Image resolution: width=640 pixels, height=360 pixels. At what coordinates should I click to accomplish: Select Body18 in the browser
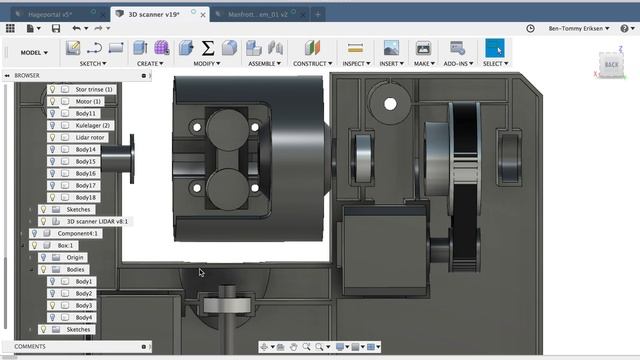[86, 198]
